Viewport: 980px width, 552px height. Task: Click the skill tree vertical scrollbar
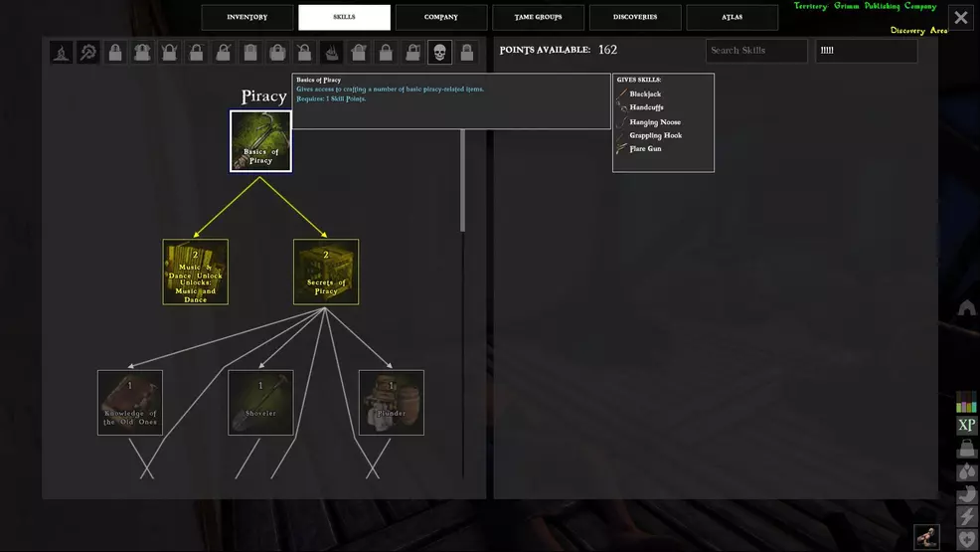[x=462, y=179]
